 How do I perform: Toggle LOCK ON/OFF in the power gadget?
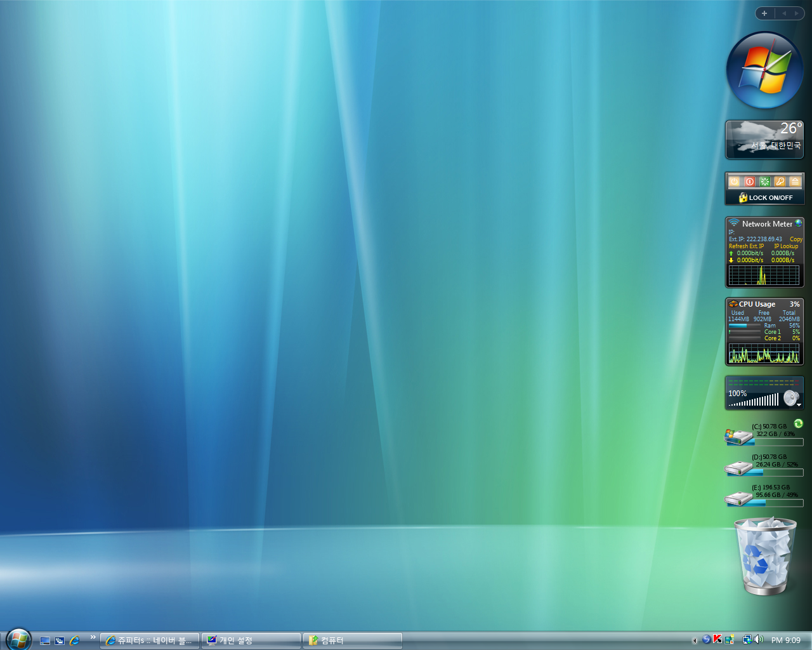(x=765, y=197)
